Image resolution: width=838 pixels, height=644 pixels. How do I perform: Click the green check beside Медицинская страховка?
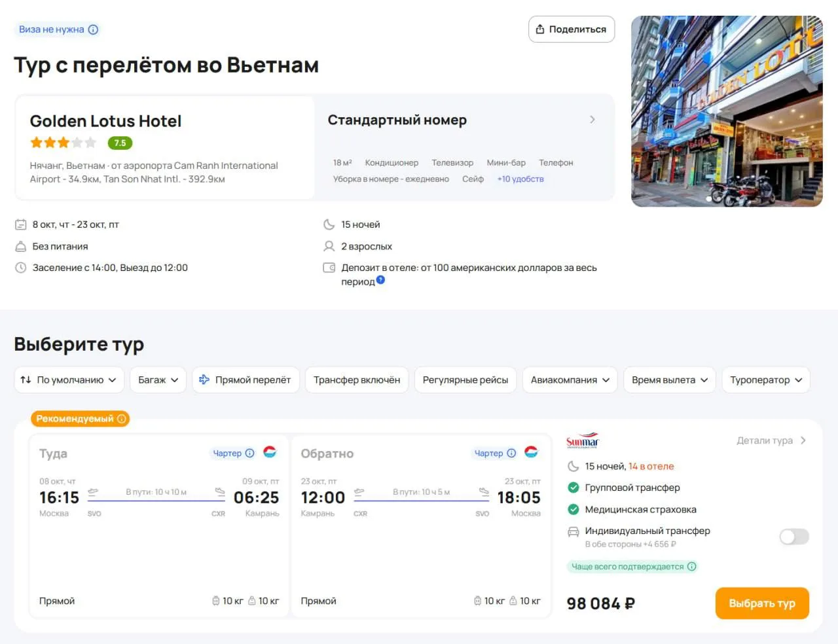[574, 509]
